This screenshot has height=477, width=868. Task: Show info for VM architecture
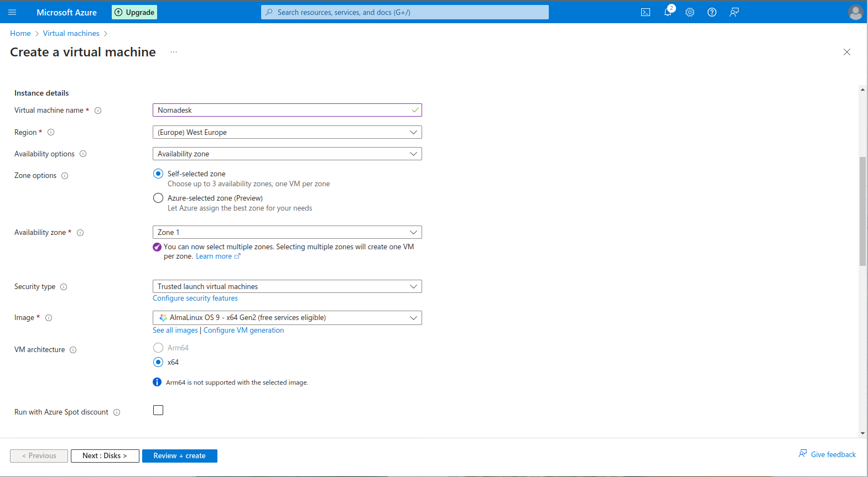coord(73,350)
